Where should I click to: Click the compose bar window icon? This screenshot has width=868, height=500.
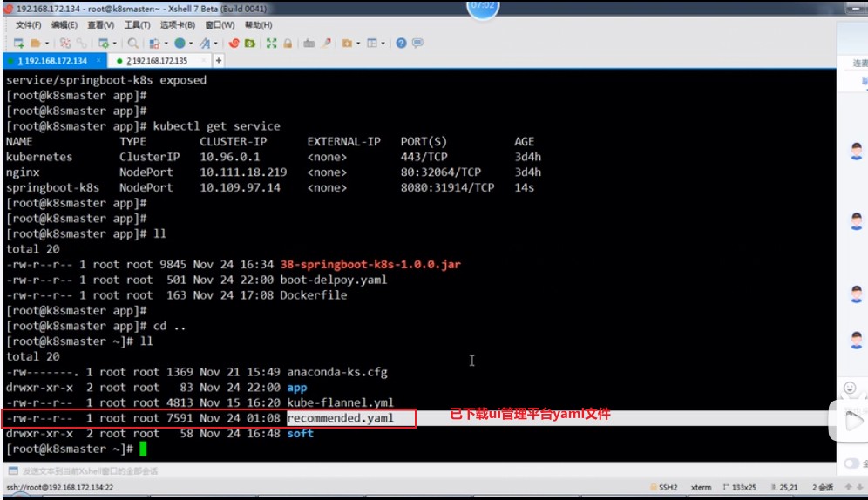13,470
